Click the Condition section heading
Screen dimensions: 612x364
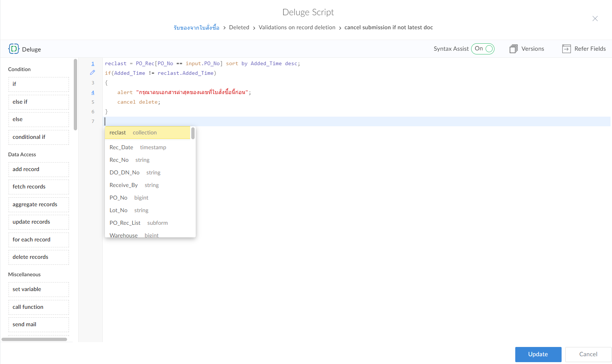(19, 69)
